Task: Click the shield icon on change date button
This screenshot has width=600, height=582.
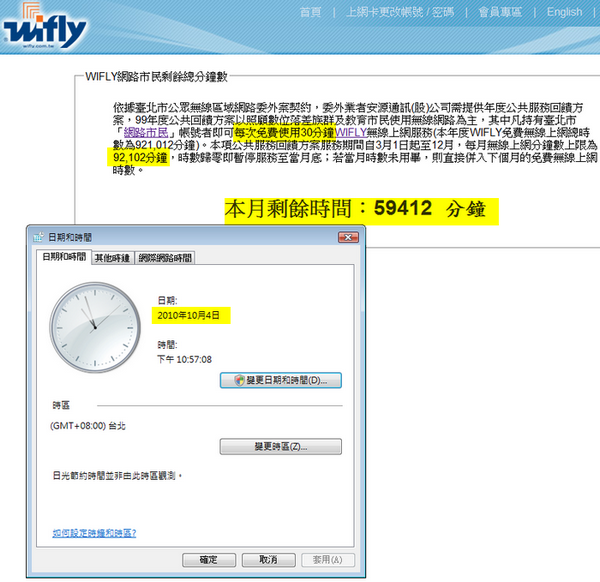Action: 240,380
